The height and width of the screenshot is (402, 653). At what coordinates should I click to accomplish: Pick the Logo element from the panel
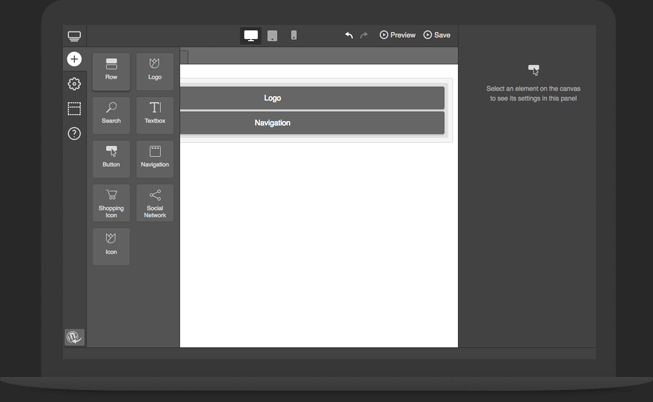(155, 71)
